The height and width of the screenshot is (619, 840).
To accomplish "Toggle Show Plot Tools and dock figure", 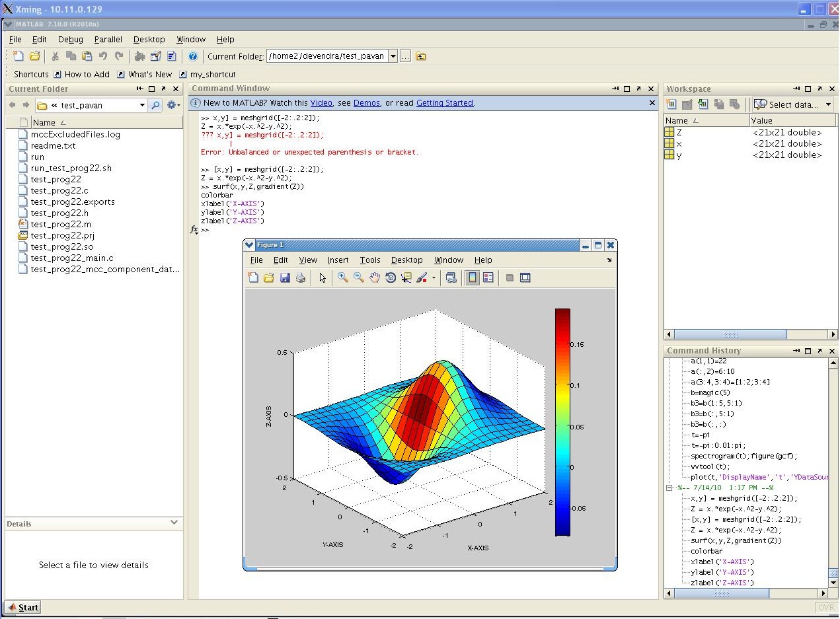I will [525, 278].
